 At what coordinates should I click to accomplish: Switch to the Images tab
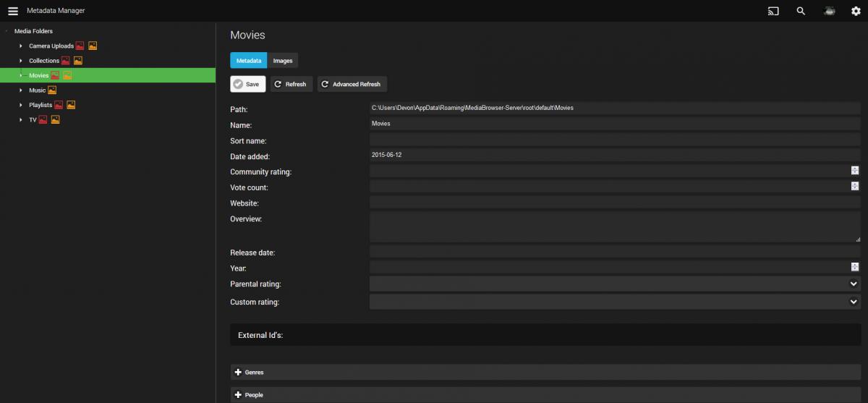pyautogui.click(x=283, y=61)
